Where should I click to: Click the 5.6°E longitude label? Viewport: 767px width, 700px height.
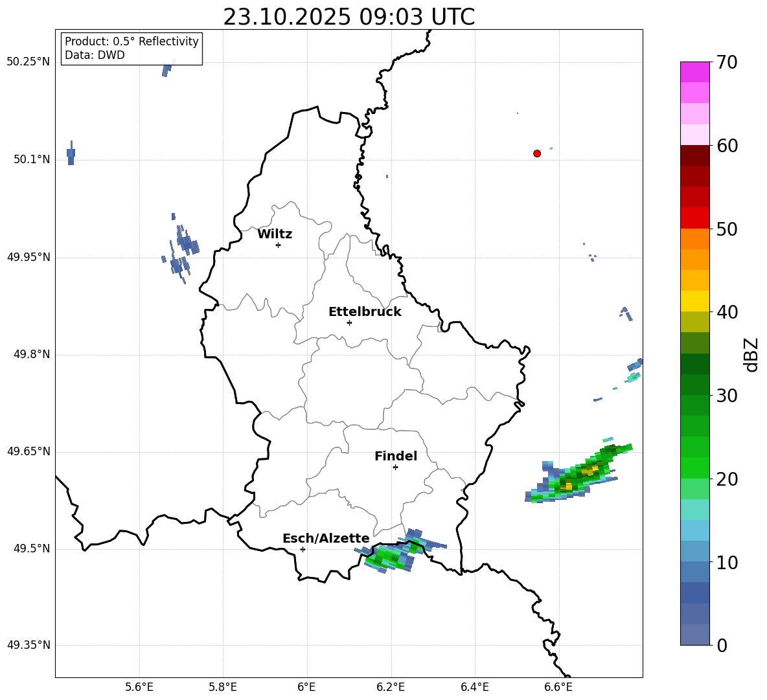pos(139,687)
